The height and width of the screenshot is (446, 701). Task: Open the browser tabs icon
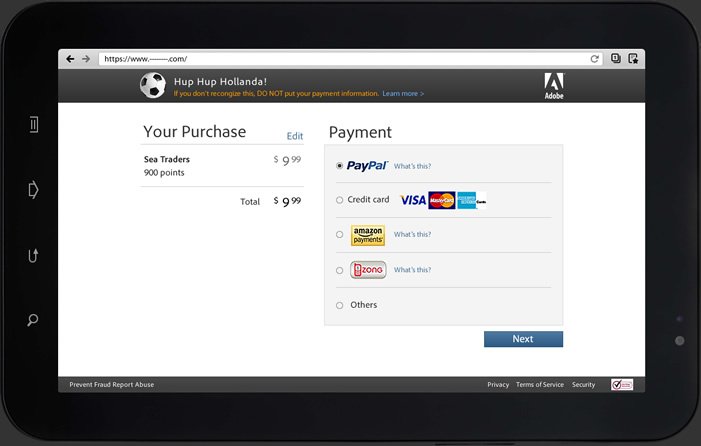616,59
